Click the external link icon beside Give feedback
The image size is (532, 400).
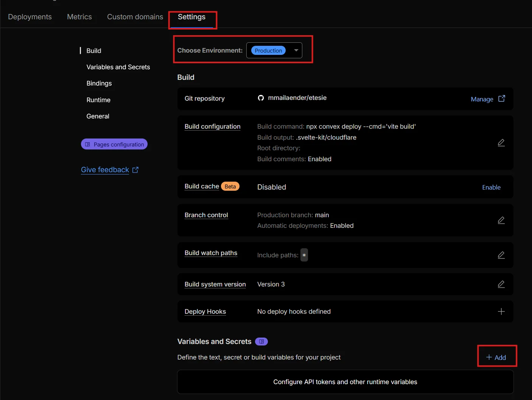tap(135, 170)
